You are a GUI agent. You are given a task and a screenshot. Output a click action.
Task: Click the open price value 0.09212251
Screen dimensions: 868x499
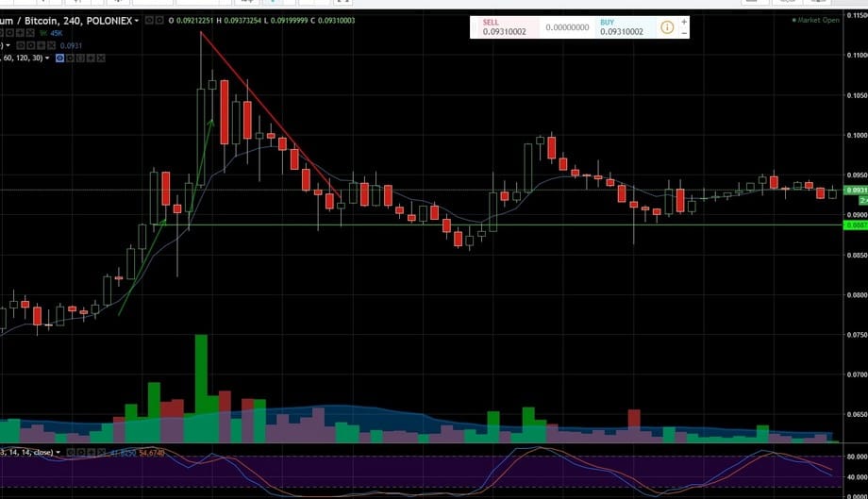(x=195, y=21)
